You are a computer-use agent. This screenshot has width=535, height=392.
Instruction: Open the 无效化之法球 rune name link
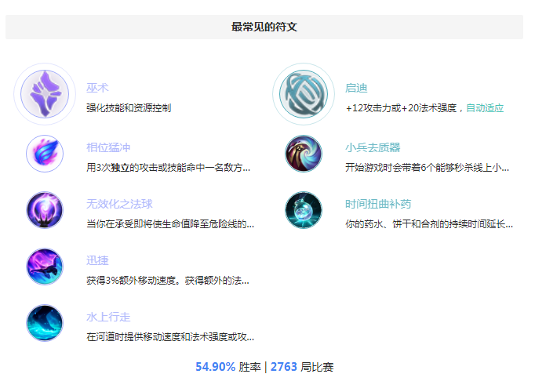119,204
